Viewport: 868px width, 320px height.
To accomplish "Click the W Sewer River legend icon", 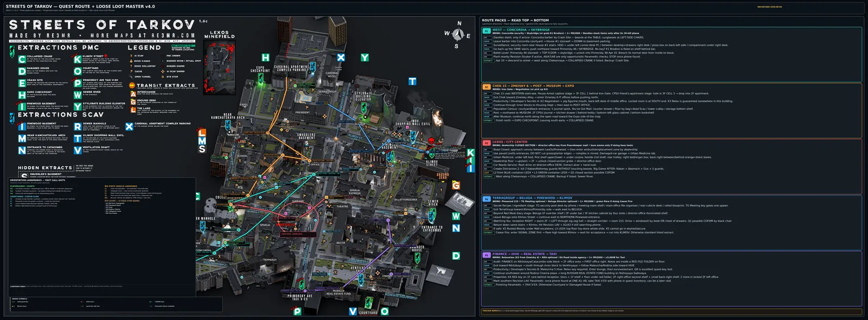I will 78,95.
